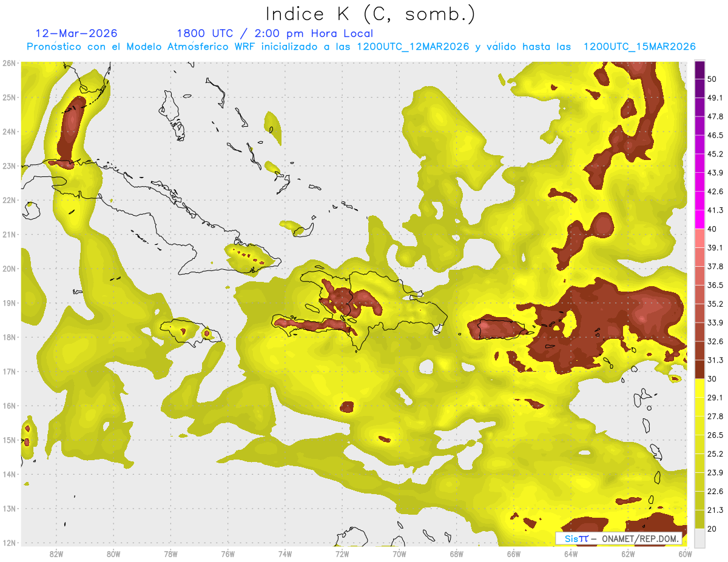Image resolution: width=728 pixels, height=562 pixels.
Task: Click the colorbar label "41.3"
Action: pyautogui.click(x=715, y=211)
